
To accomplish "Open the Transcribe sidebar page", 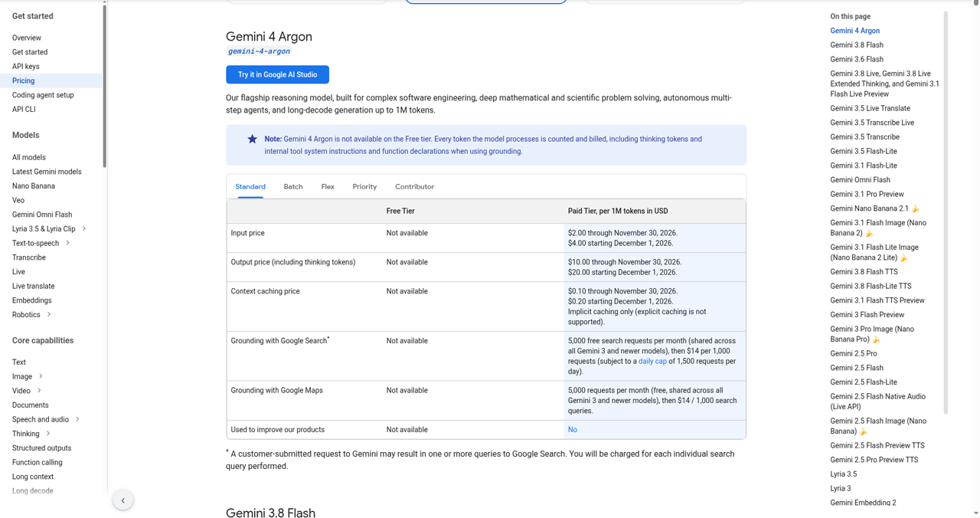I will 29,257.
